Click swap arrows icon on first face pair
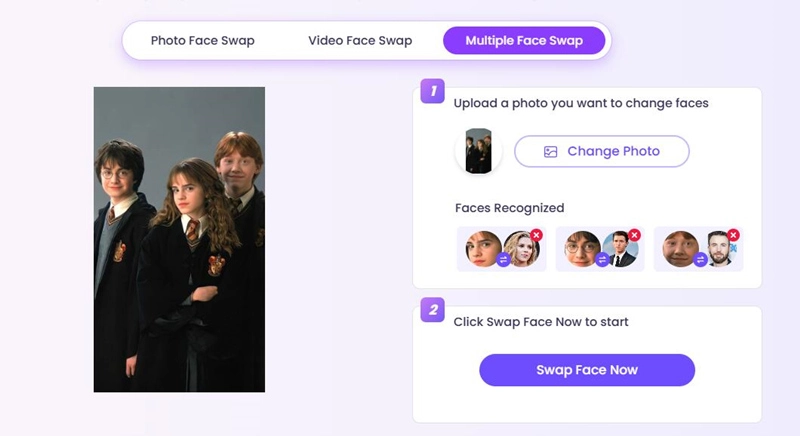 (503, 259)
